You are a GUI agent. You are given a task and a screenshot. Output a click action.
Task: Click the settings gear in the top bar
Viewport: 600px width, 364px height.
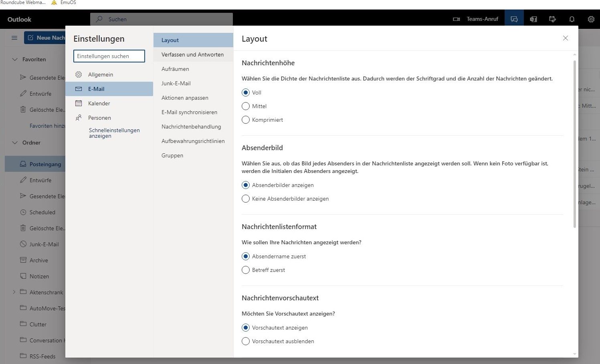(591, 19)
